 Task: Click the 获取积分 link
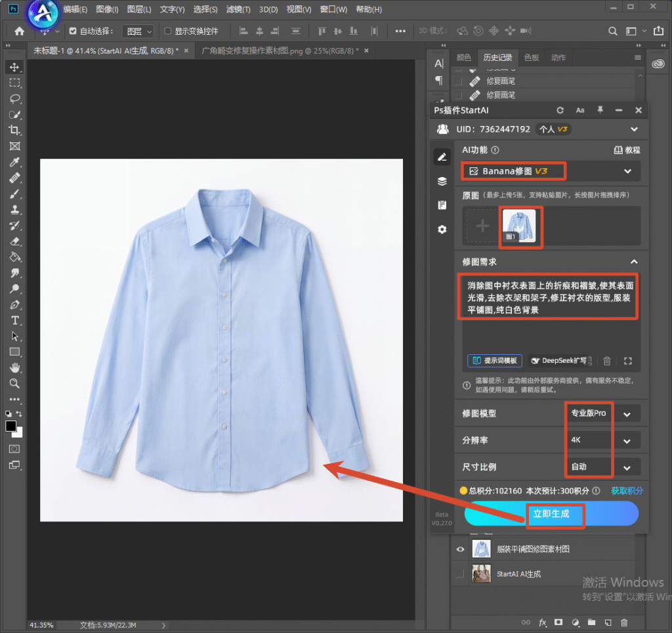(627, 491)
